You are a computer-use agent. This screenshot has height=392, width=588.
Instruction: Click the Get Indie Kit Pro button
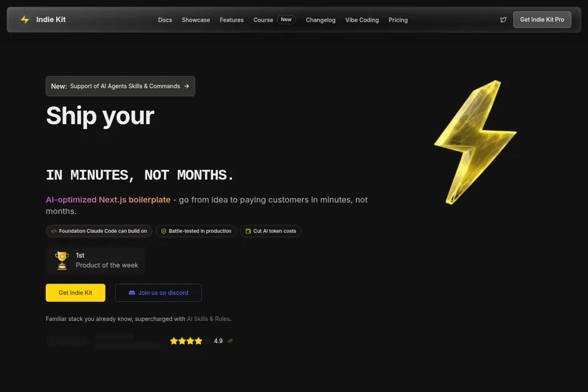coord(542,20)
